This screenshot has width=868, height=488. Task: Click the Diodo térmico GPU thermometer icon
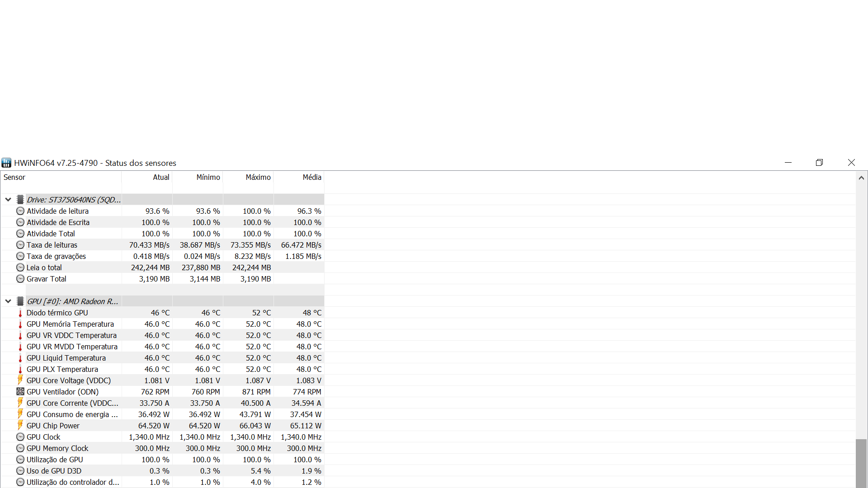pyautogui.click(x=20, y=313)
